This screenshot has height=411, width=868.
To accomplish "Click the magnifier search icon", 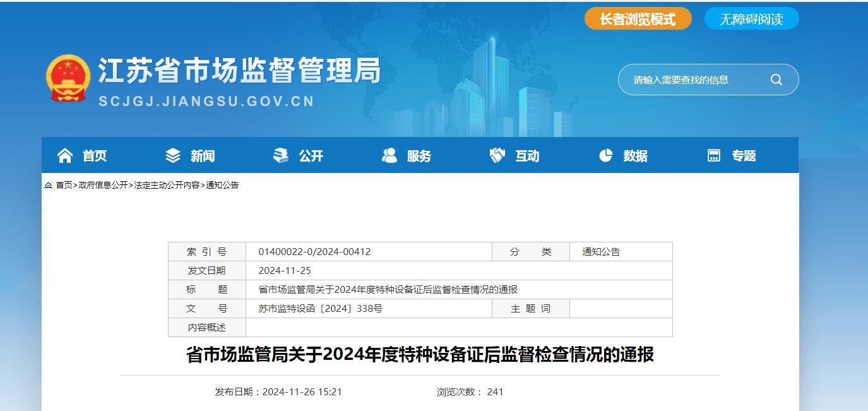I will [776, 80].
